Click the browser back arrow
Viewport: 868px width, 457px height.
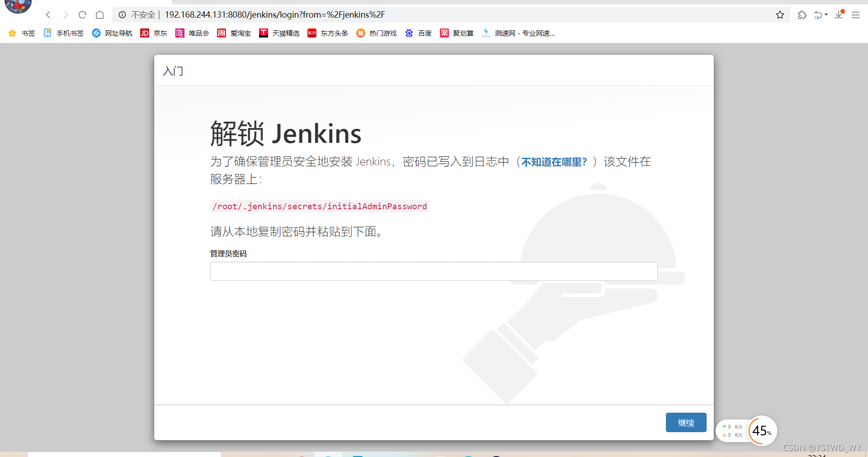tap(48, 15)
